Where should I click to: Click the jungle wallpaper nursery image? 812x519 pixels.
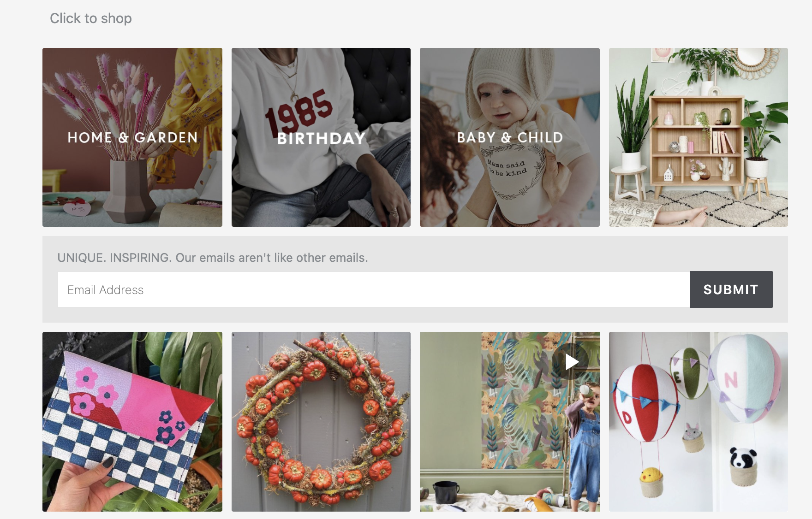pyautogui.click(x=510, y=422)
